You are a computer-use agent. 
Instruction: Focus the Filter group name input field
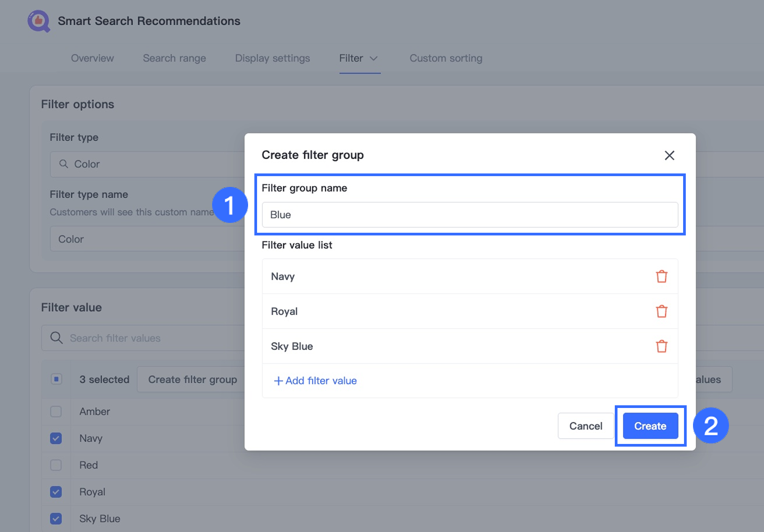pos(470,215)
